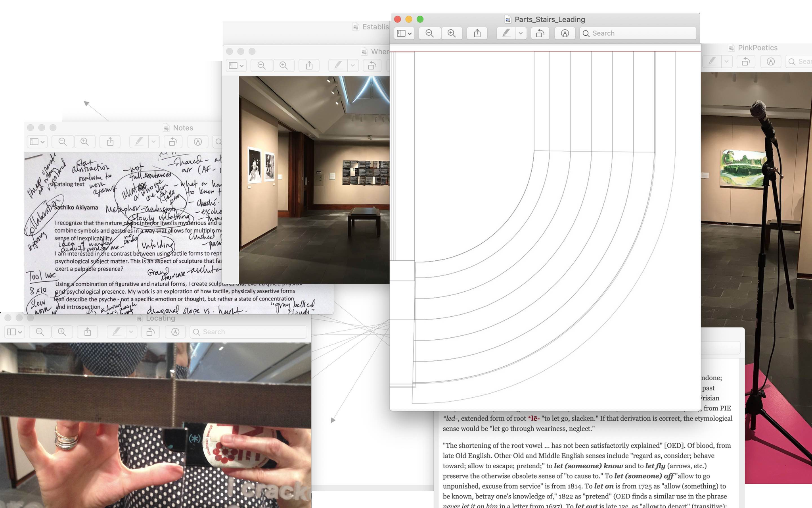The image size is (812, 508).
Task: Click the Notes window title bar
Action: tap(183, 128)
